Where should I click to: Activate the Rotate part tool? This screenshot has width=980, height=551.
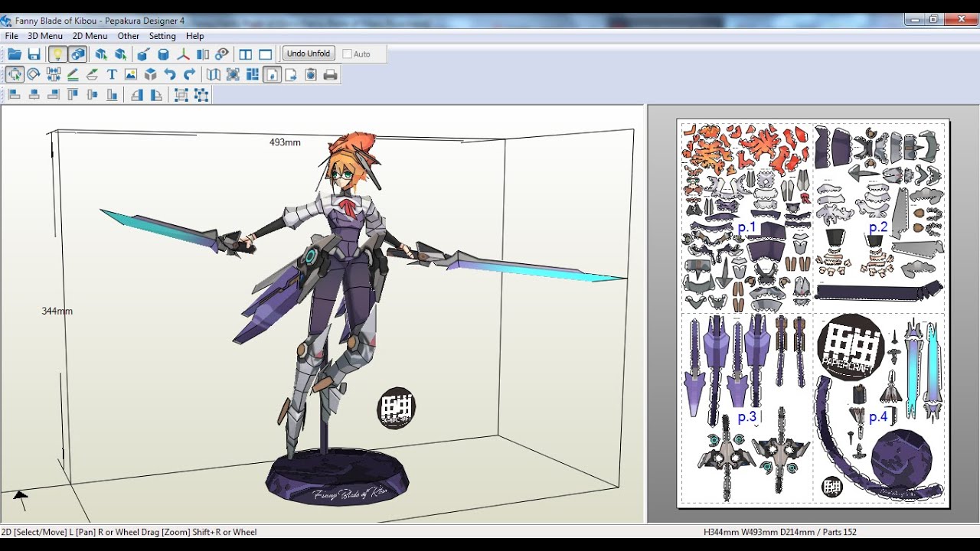pos(34,74)
